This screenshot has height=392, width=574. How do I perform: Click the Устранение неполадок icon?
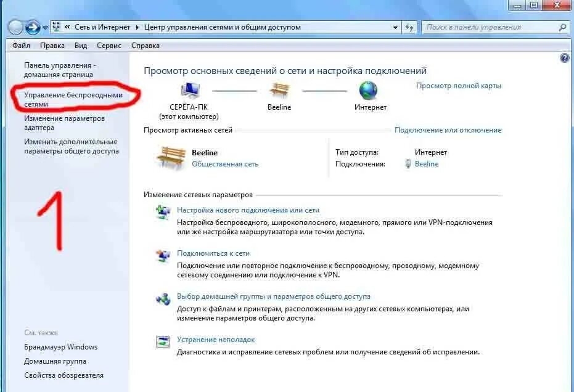click(163, 341)
